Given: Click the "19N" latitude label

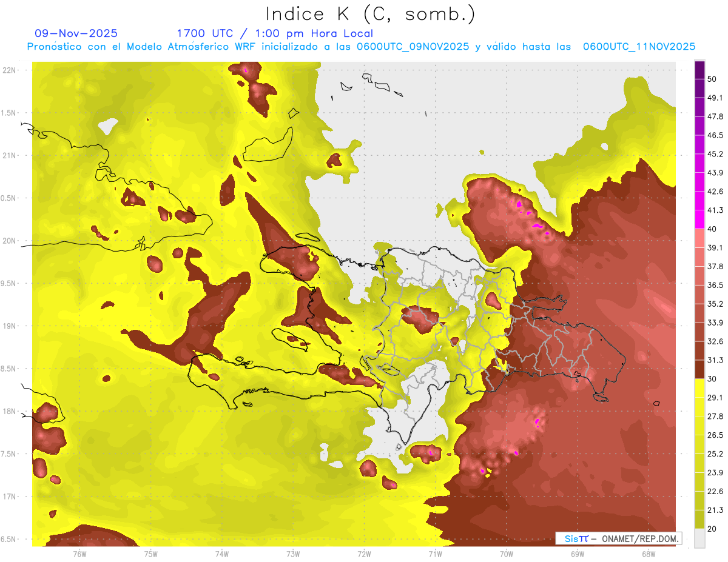Looking at the screenshot, I should 10,326.
